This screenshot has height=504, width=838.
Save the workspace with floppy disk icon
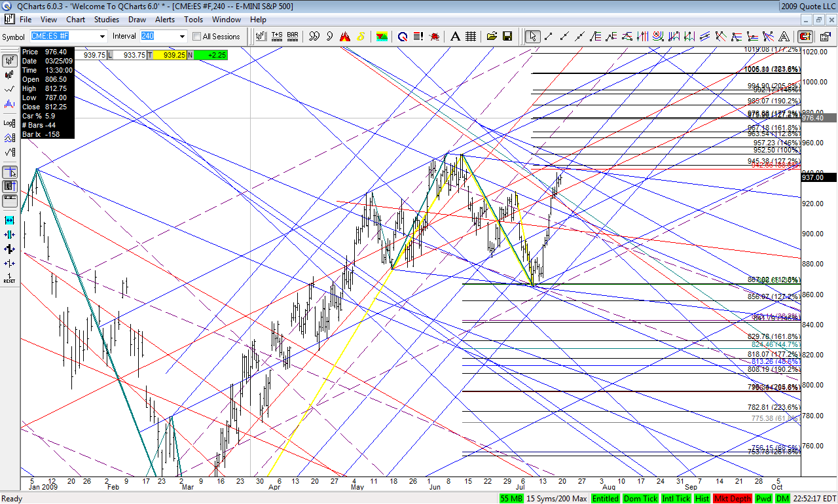point(507,37)
